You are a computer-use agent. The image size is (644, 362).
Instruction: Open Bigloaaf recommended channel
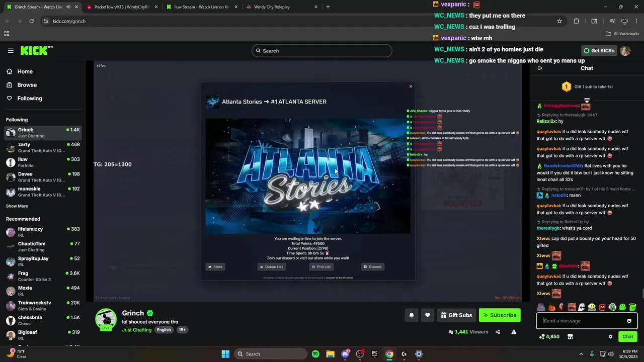coord(43,335)
